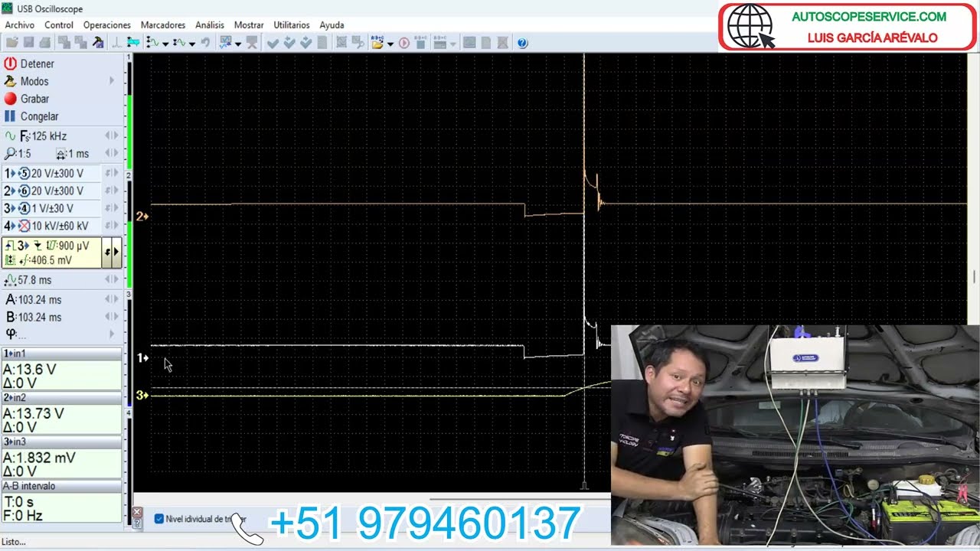Adjust the 125 kHz sample rate arrows

pyautogui.click(x=112, y=135)
